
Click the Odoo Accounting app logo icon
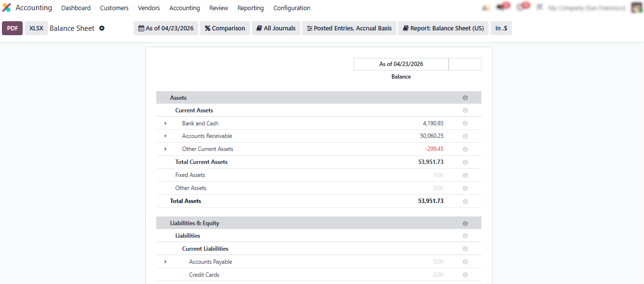click(x=7, y=8)
